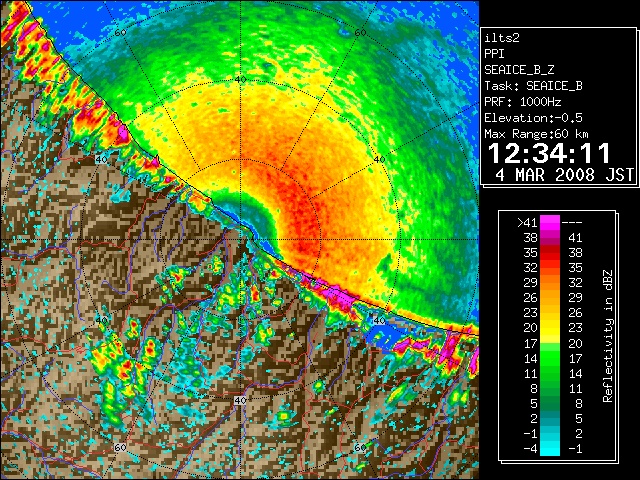Click the "60" ring label to the southwest
Image resolution: width=640 pixels, height=480 pixels.
120,448
